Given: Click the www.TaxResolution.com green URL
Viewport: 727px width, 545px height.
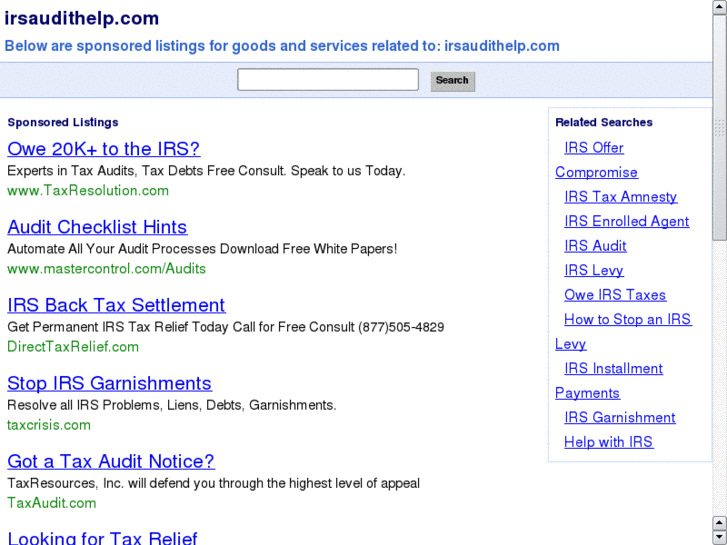Looking at the screenshot, I should point(88,190).
